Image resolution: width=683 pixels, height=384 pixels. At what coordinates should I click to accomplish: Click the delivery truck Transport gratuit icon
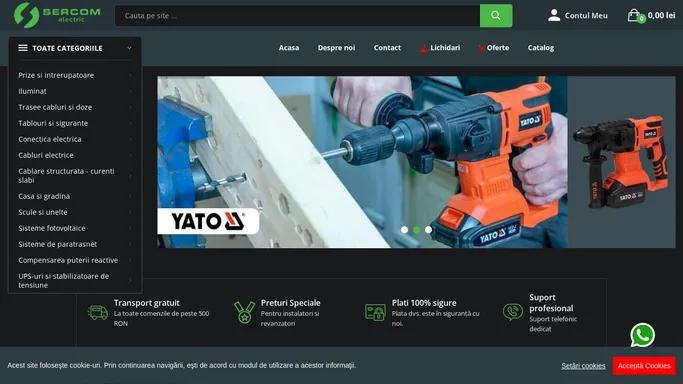(x=98, y=312)
